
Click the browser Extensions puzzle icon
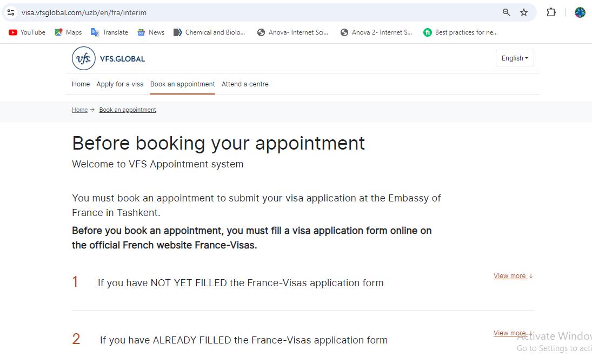pos(551,12)
